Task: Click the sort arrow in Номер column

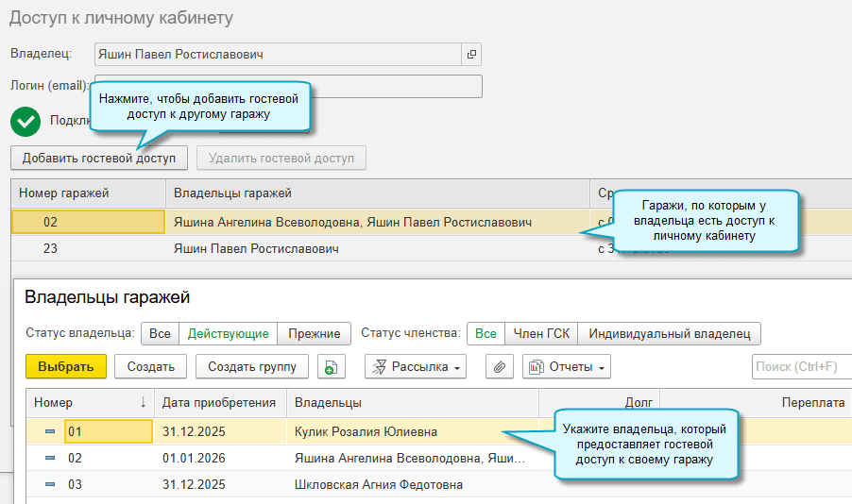Action: [x=143, y=402]
